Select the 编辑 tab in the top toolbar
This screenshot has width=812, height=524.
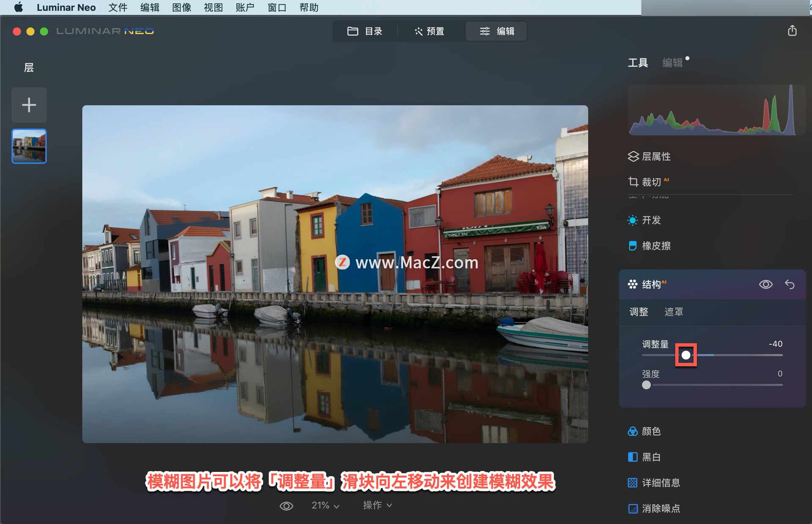(497, 31)
